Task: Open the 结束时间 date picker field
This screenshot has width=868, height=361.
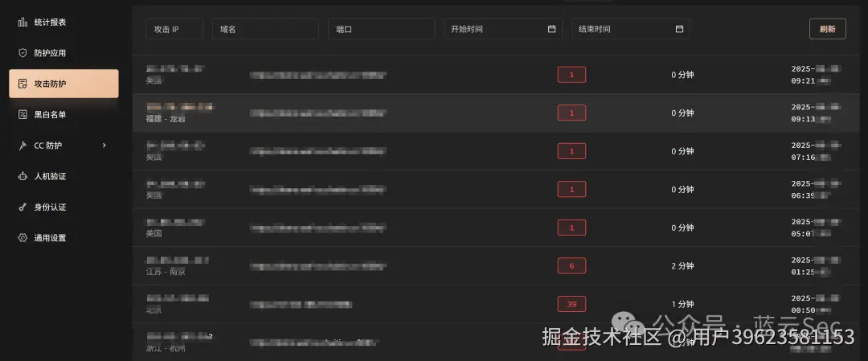Action: coord(631,29)
